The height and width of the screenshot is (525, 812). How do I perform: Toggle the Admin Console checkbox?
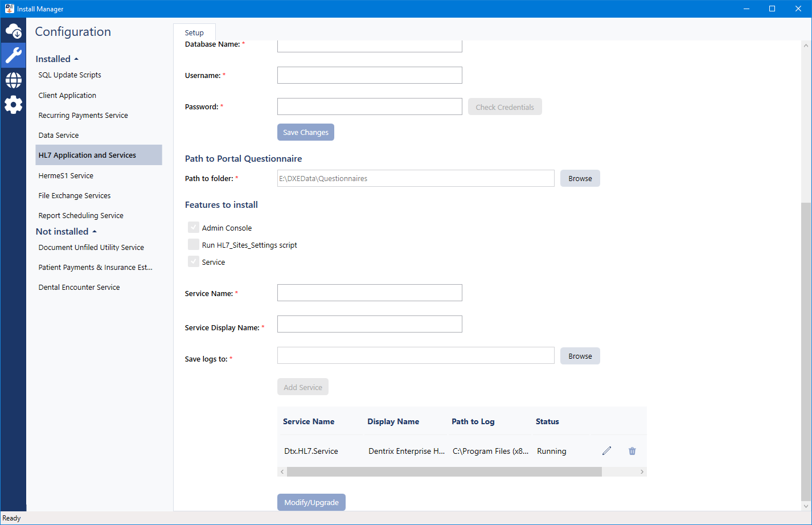pos(194,228)
